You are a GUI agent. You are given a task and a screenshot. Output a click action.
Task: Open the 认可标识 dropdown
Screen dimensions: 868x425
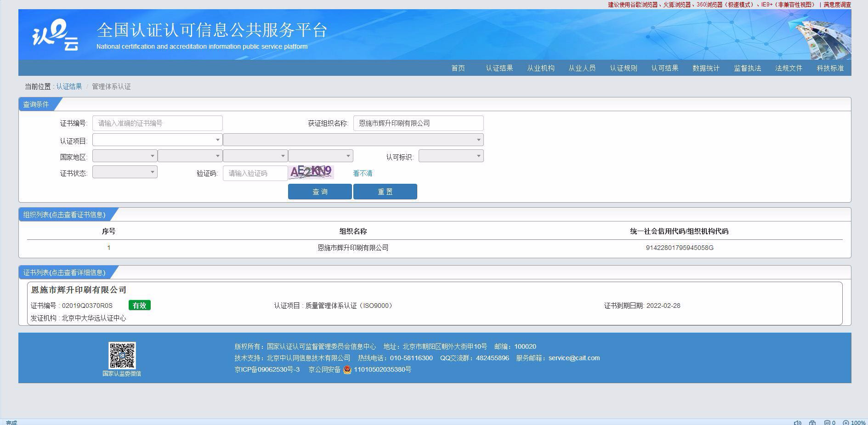point(451,156)
